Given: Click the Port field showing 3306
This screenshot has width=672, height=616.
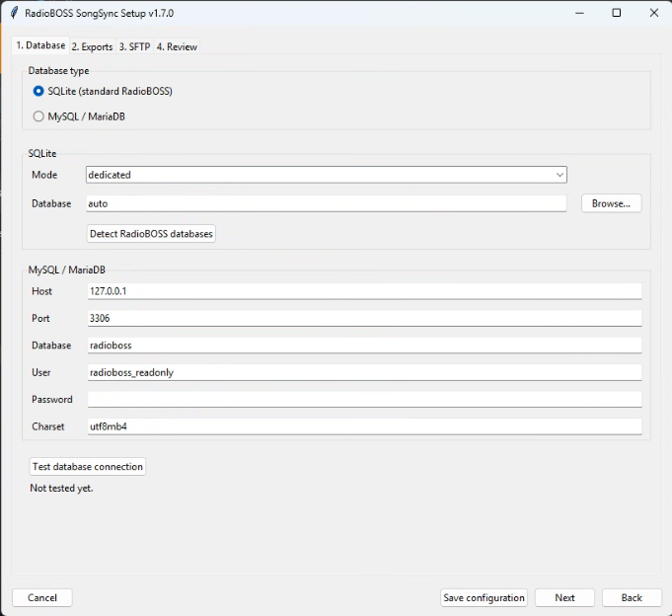Looking at the screenshot, I should 364,319.
